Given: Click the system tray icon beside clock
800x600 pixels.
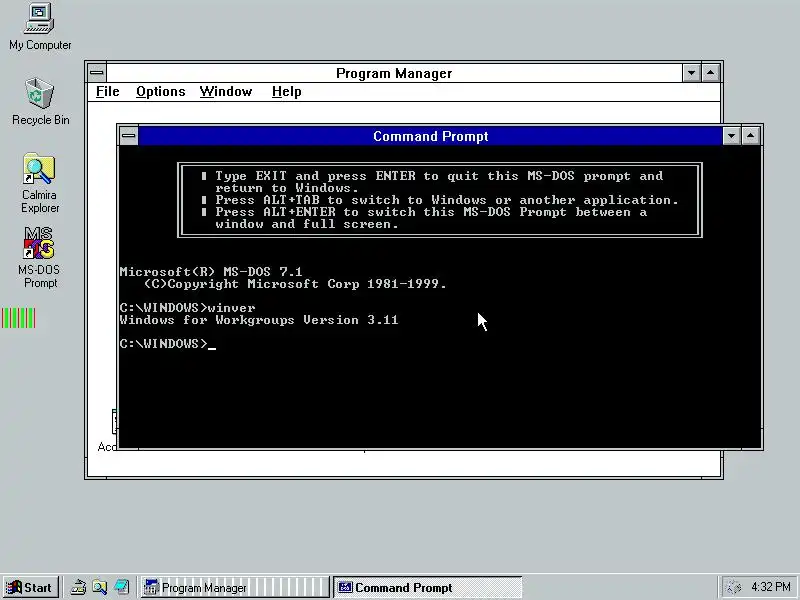Looking at the screenshot, I should 733,588.
